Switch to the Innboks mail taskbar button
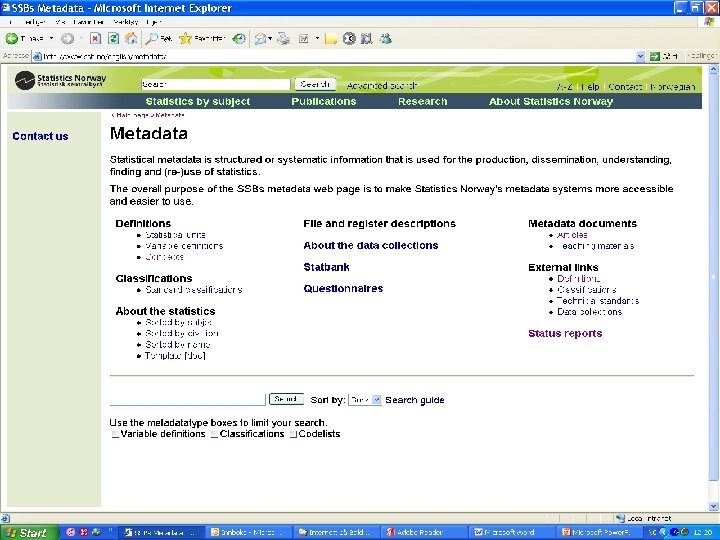This screenshot has width=720, height=540. coord(248,533)
